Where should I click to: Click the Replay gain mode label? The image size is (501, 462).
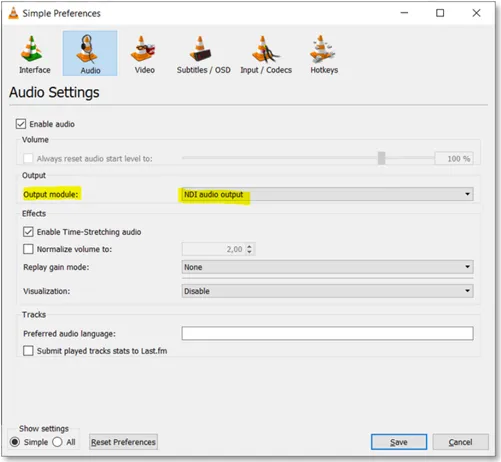click(x=56, y=267)
